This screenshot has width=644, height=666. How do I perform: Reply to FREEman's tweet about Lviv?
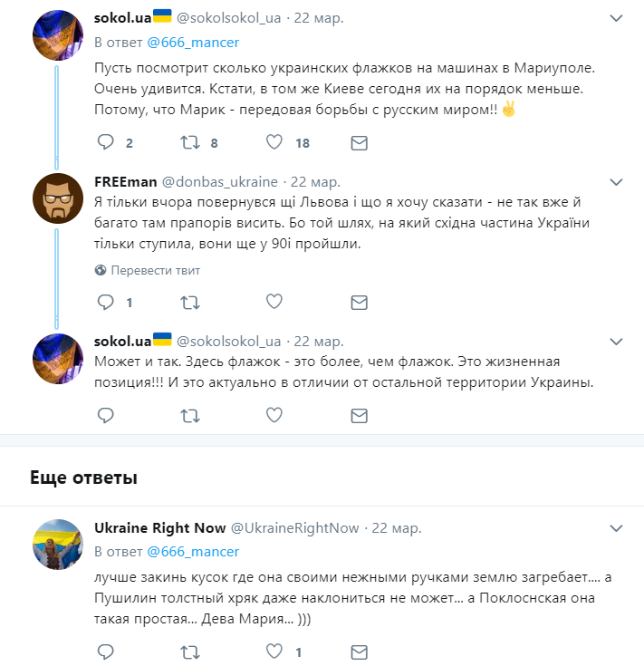pyautogui.click(x=106, y=302)
